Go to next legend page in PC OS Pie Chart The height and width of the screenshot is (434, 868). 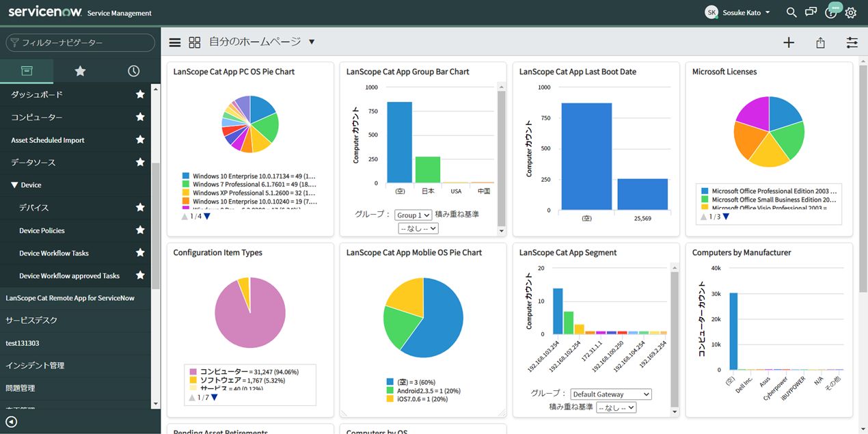pyautogui.click(x=207, y=217)
